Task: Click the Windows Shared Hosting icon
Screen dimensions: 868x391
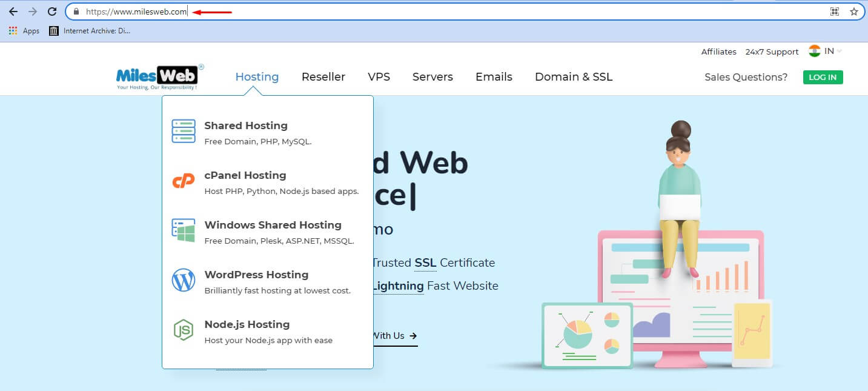Action: coord(184,230)
